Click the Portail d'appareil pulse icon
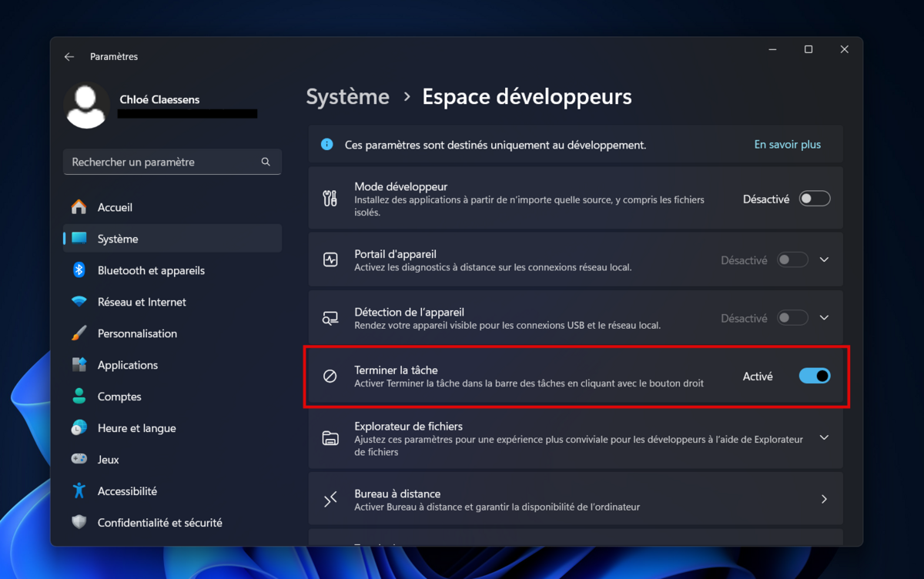The width and height of the screenshot is (924, 579). click(x=330, y=260)
